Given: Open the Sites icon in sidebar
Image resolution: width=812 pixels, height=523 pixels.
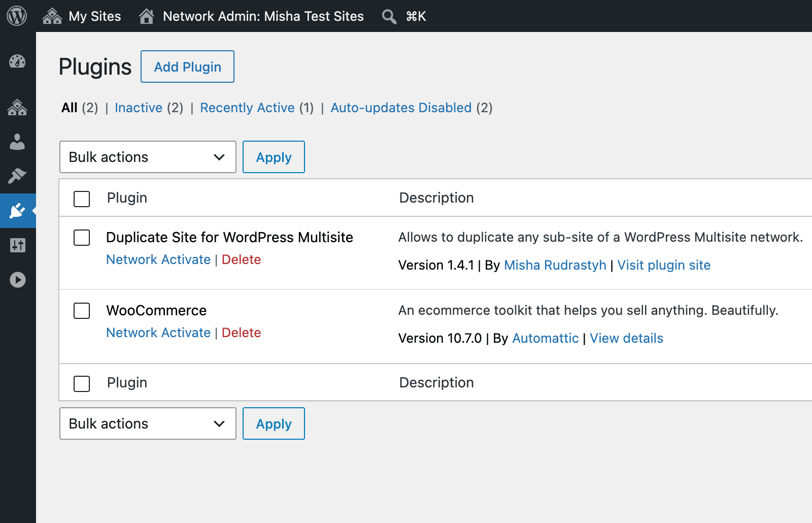Looking at the screenshot, I should pyautogui.click(x=17, y=108).
